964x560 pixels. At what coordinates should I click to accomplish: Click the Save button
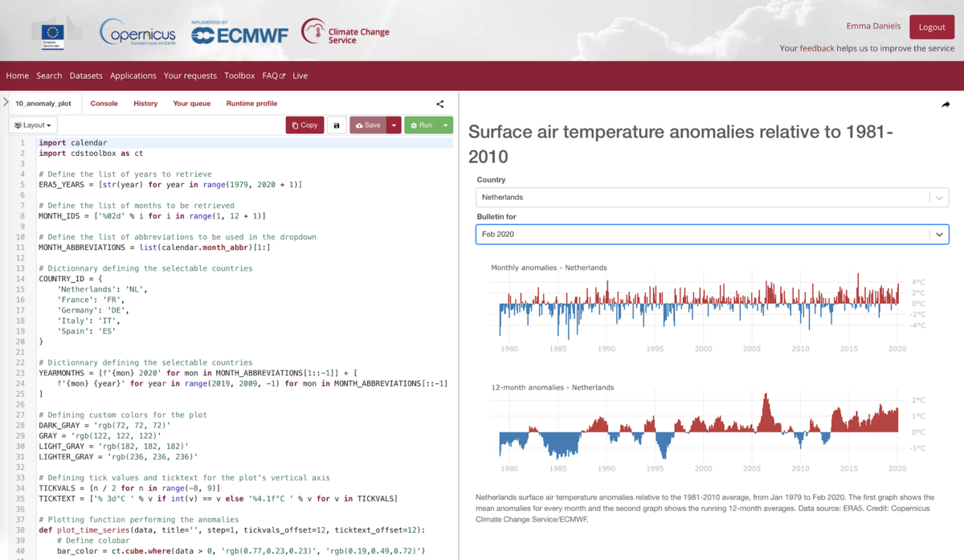[368, 125]
